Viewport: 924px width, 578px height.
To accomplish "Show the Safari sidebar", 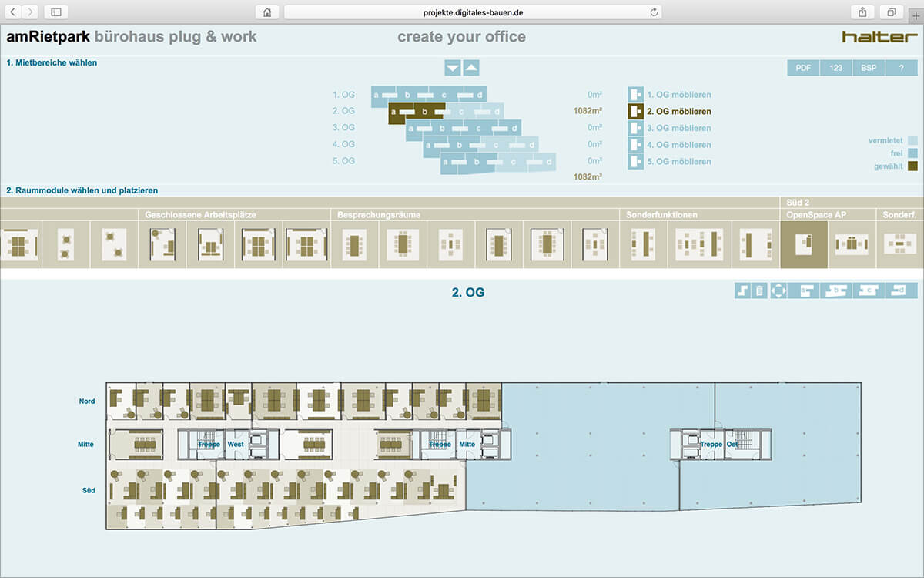I will point(56,12).
